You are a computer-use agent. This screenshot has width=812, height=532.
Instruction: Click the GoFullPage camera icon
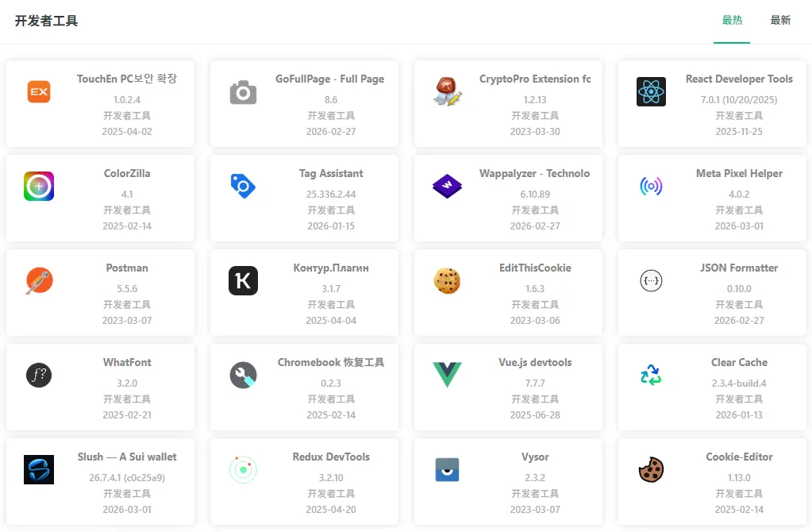click(x=243, y=92)
